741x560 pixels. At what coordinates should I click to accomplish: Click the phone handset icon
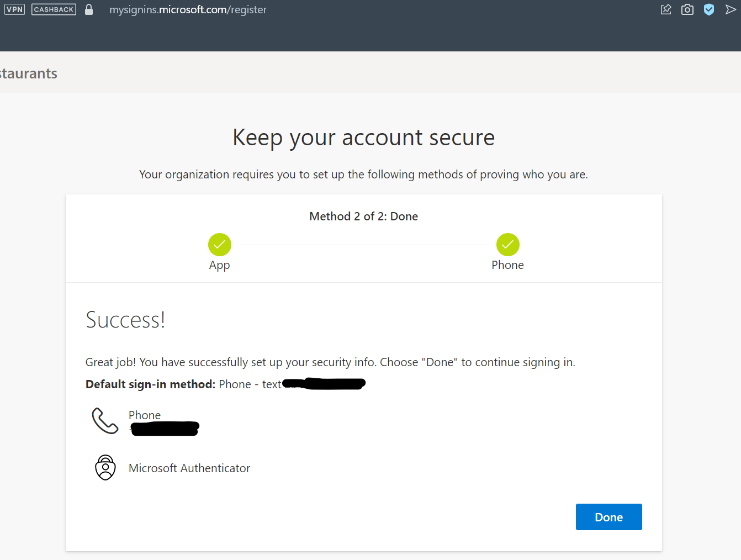pyautogui.click(x=105, y=421)
